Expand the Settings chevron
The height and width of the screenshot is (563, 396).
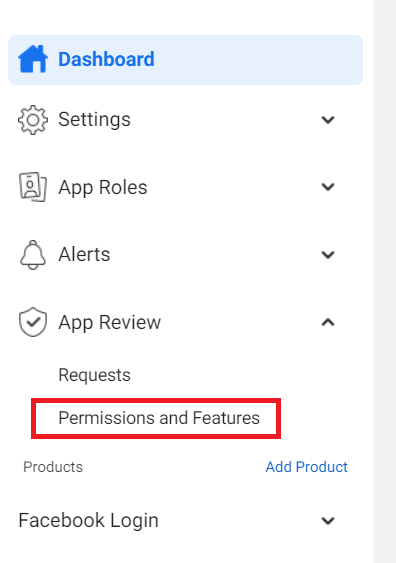(328, 120)
